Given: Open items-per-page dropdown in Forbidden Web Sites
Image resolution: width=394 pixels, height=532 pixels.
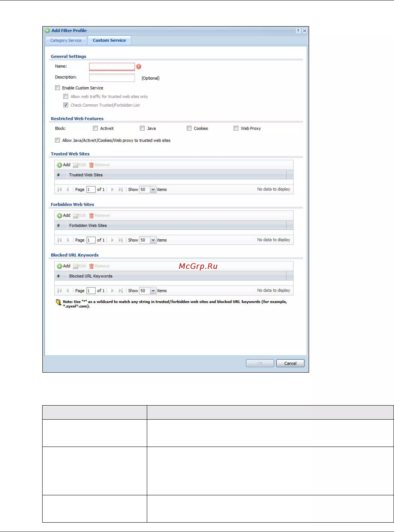Looking at the screenshot, I should (153, 240).
